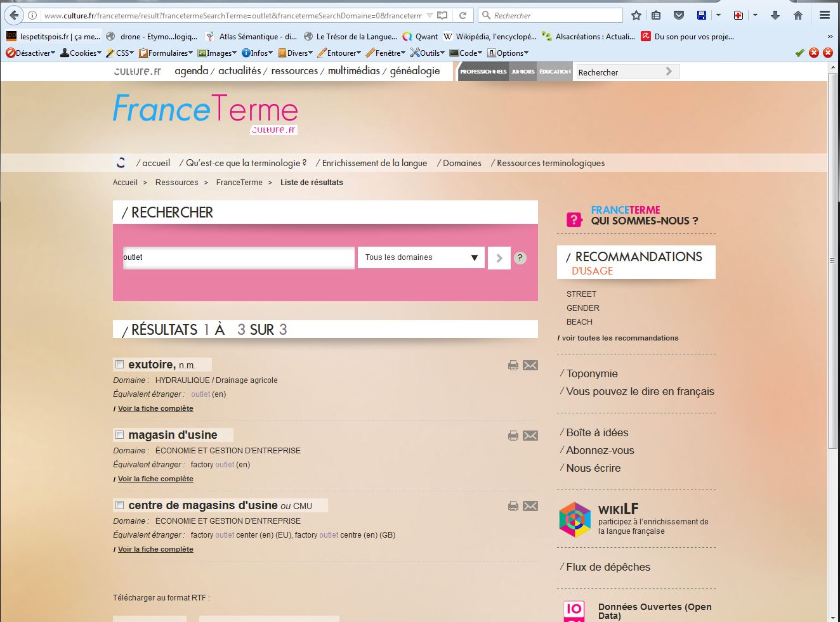Expand the Formulaires developer toolbar menu
This screenshot has height=622, width=840.
click(166, 53)
